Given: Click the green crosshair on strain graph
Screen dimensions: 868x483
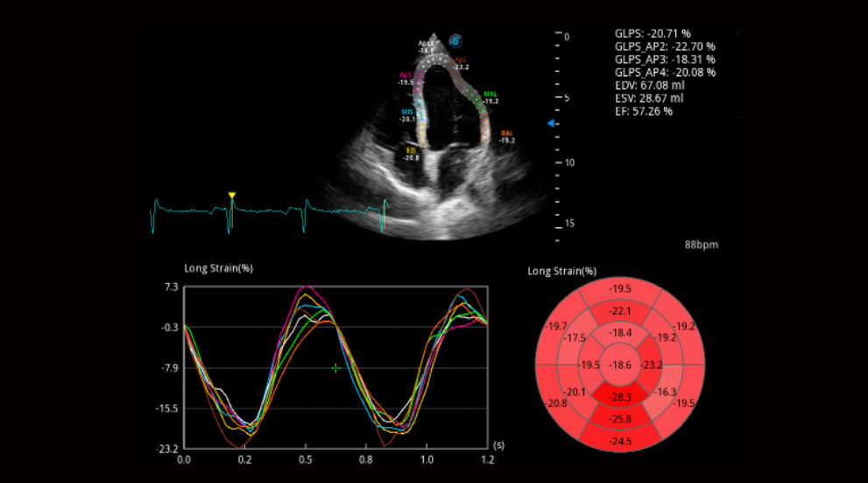Looking at the screenshot, I should point(335,368).
